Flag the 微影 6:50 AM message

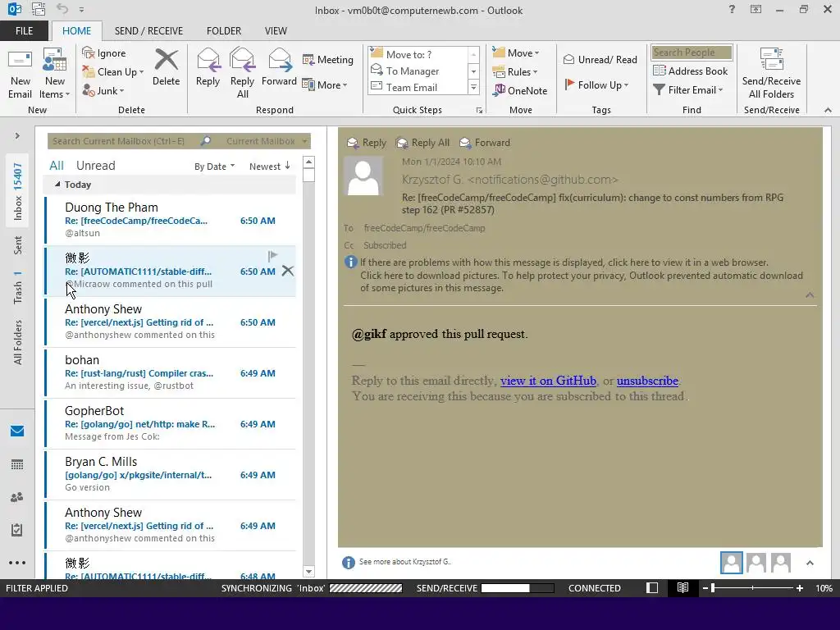272,256
